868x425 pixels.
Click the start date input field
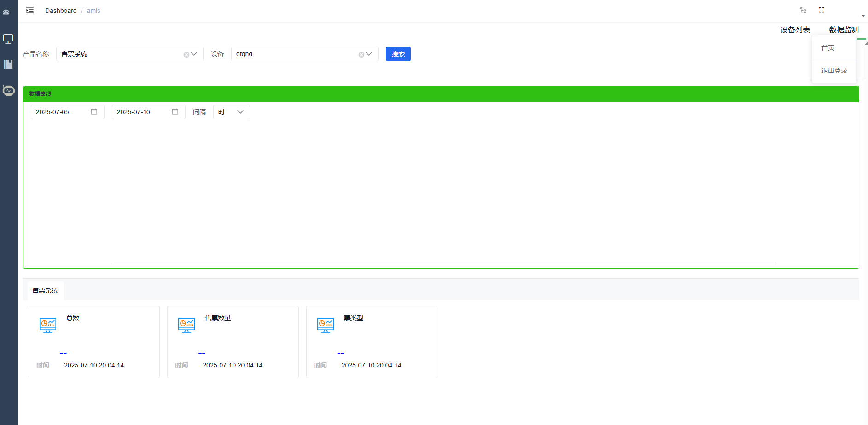pyautogui.click(x=68, y=112)
